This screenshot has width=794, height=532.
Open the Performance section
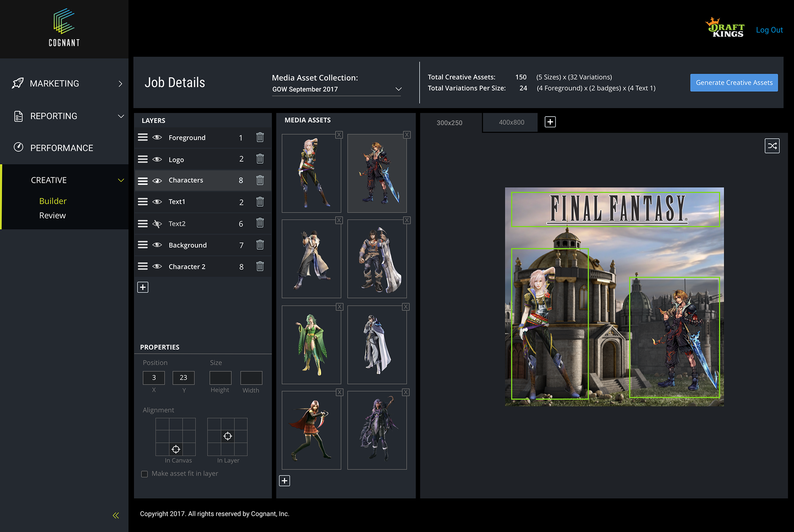pyautogui.click(x=62, y=148)
